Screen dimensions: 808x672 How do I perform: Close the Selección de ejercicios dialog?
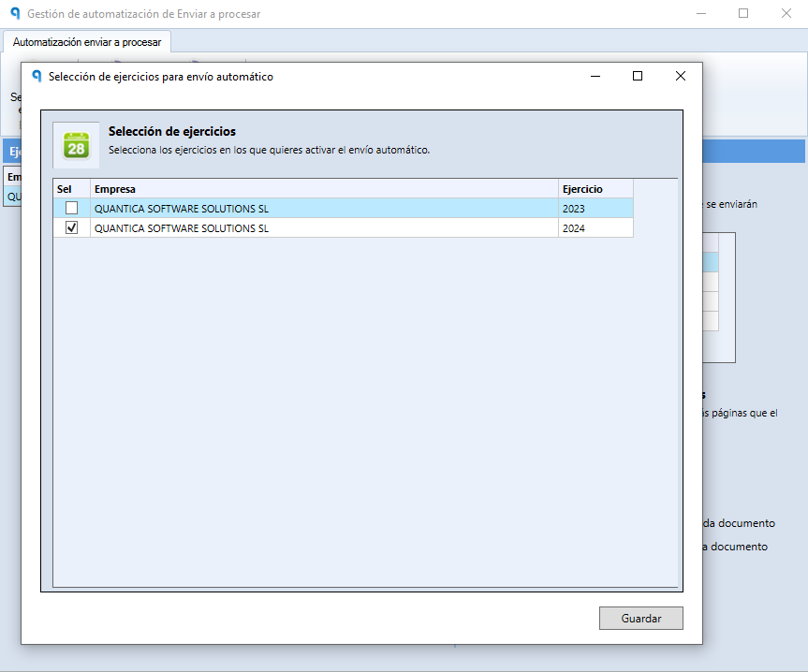tap(681, 76)
